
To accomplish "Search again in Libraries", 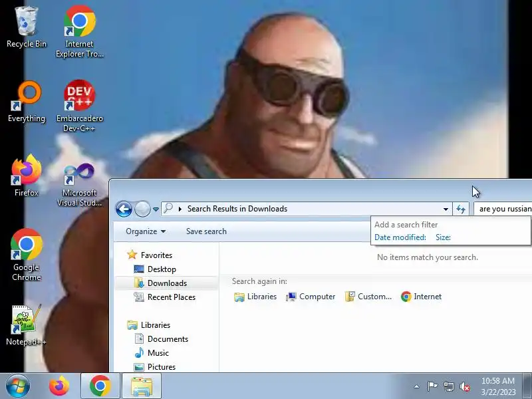I will (255, 297).
